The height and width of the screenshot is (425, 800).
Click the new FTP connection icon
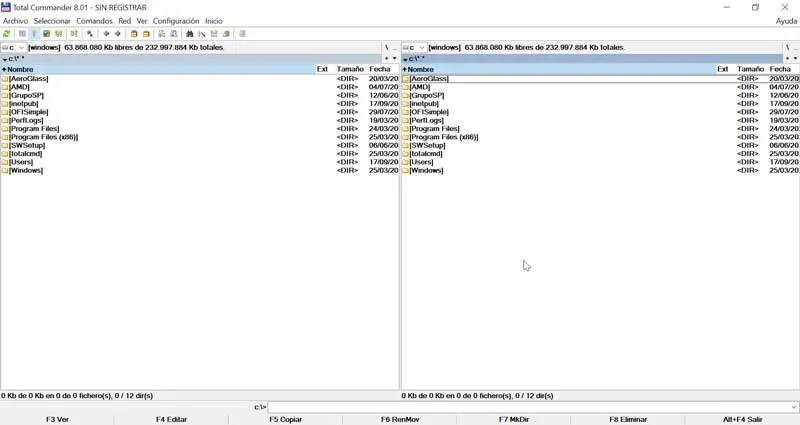(x=174, y=34)
